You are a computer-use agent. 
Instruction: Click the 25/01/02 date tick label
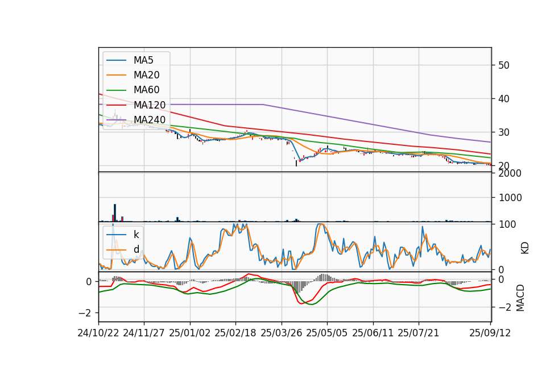(190, 333)
